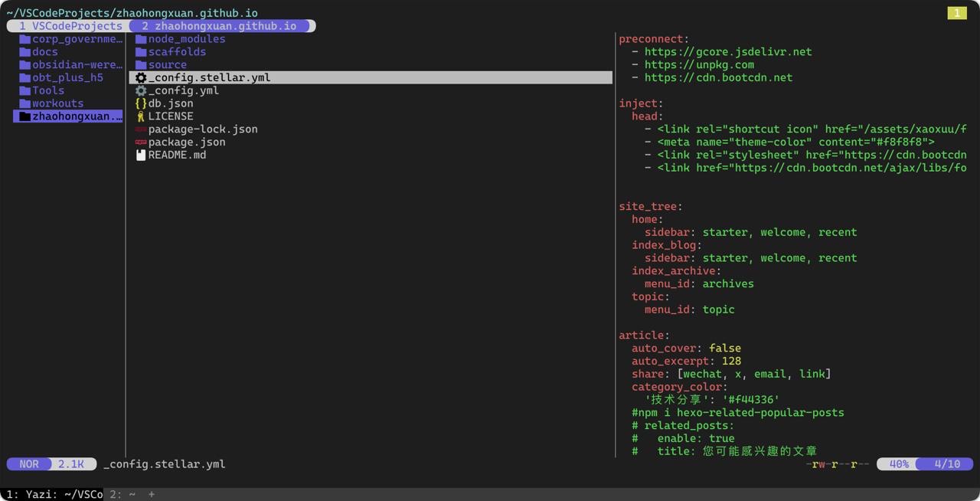Click the book icon beside README.md

click(x=141, y=155)
